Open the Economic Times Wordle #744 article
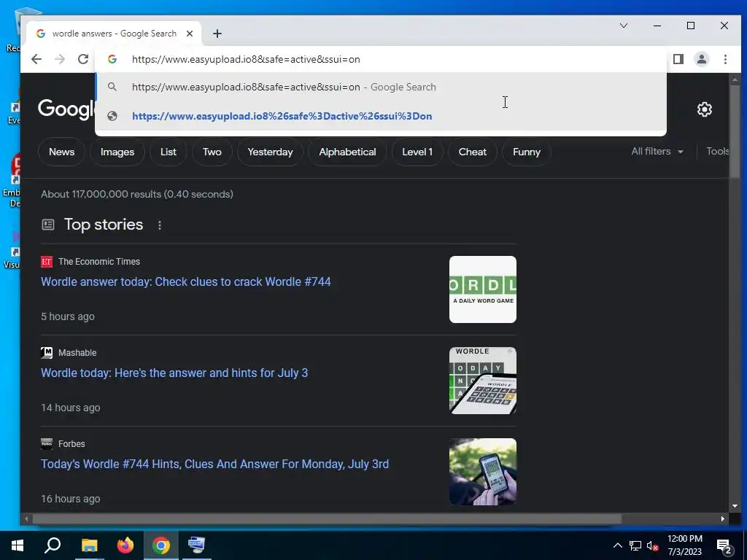The image size is (747, 560). click(x=186, y=282)
